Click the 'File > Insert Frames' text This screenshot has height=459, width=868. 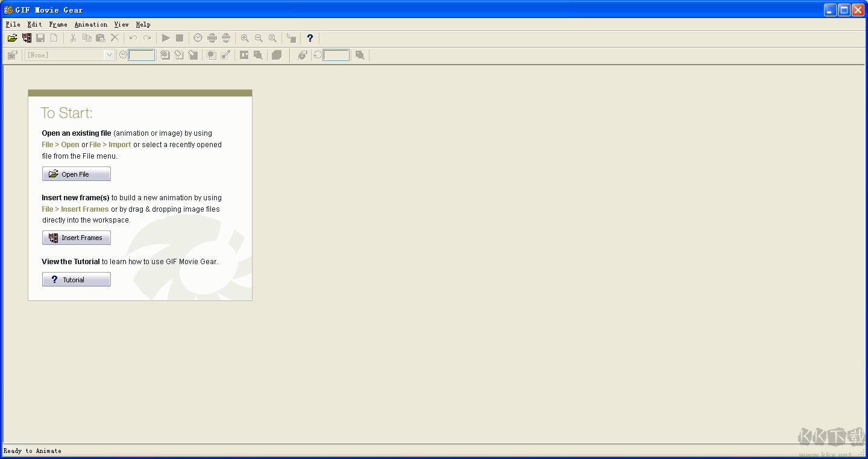[x=75, y=209]
